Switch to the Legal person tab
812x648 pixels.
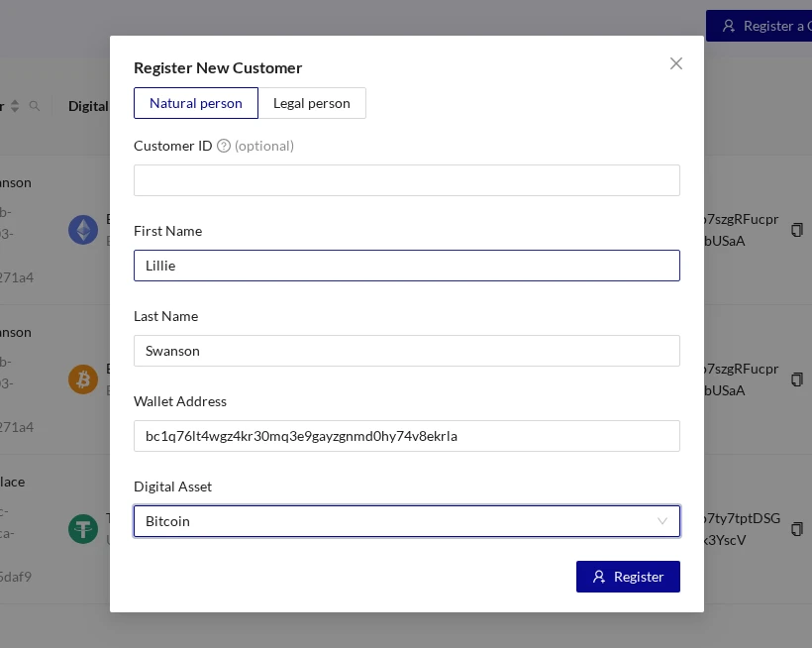(x=312, y=103)
